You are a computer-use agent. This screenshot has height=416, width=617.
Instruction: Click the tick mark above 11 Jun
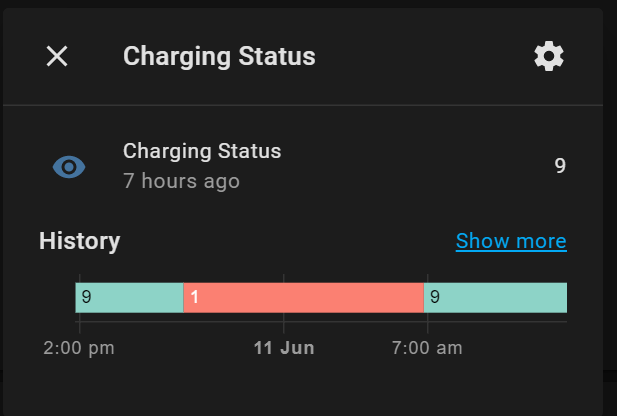pyautogui.click(x=284, y=321)
